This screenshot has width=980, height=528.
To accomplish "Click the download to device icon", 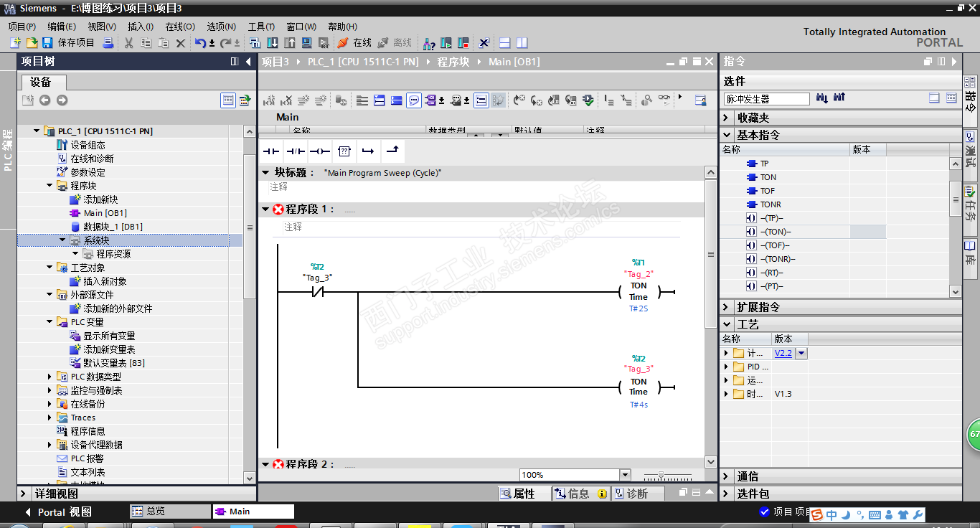I will click(273, 43).
